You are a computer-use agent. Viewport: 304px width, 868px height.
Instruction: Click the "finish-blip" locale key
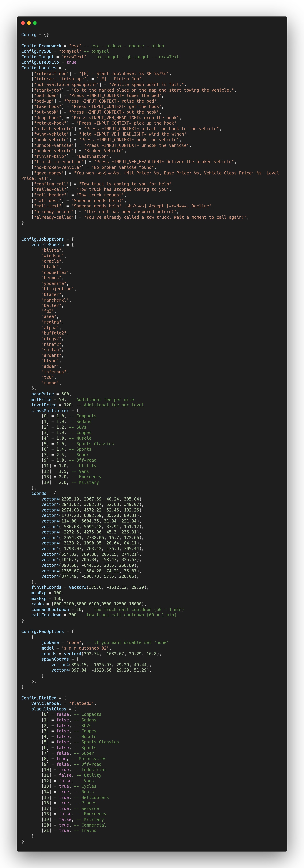(x=51, y=156)
